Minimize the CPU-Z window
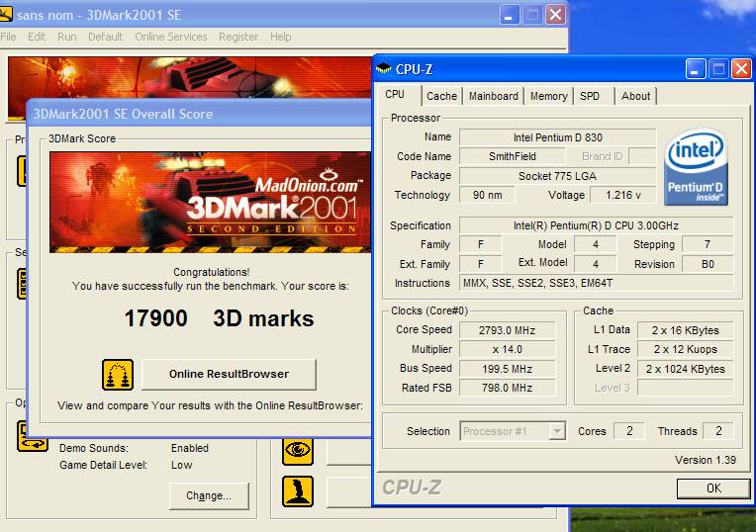756x532 pixels. point(696,69)
